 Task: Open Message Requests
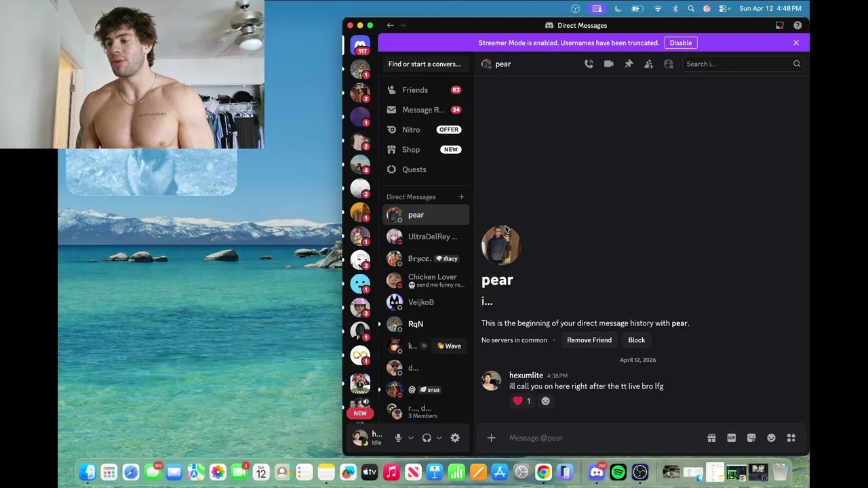point(425,110)
